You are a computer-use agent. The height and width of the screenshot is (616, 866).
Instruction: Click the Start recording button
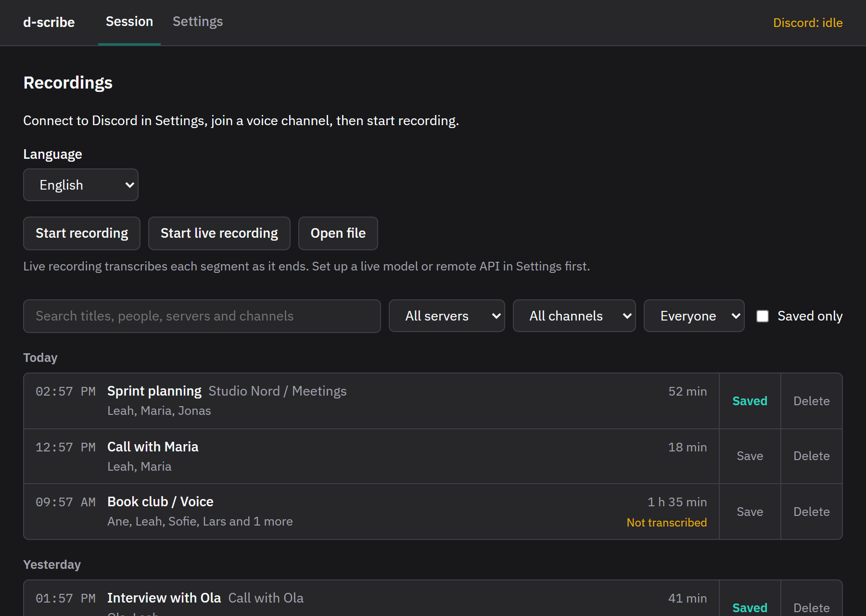[82, 233]
